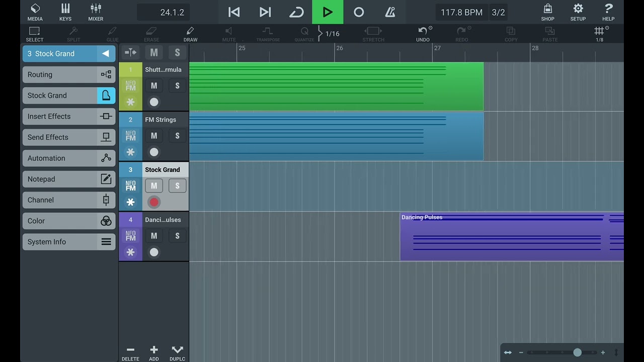Screen dimensions: 644x362
Task: Open the Routing inspector section
Action: pyautogui.click(x=69, y=74)
